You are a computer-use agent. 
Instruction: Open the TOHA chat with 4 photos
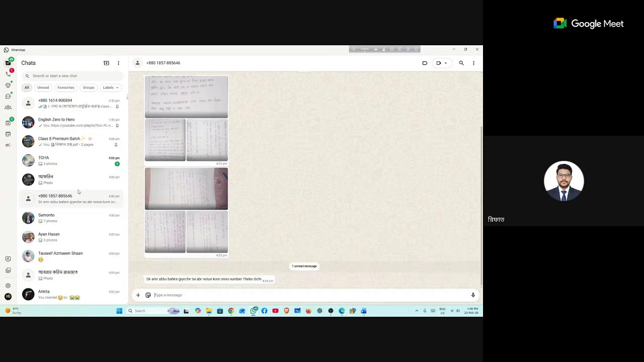click(72, 160)
